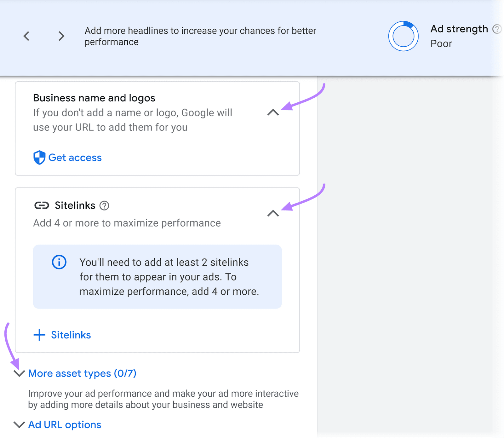Open Ad URL options link
Screen dimensions: 504x438
(65, 425)
